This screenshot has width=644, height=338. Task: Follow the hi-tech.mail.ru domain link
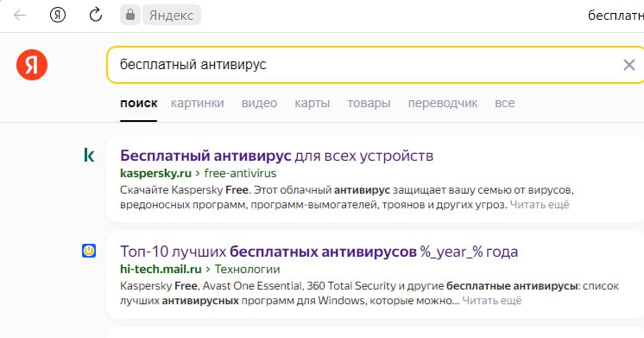[161, 270]
